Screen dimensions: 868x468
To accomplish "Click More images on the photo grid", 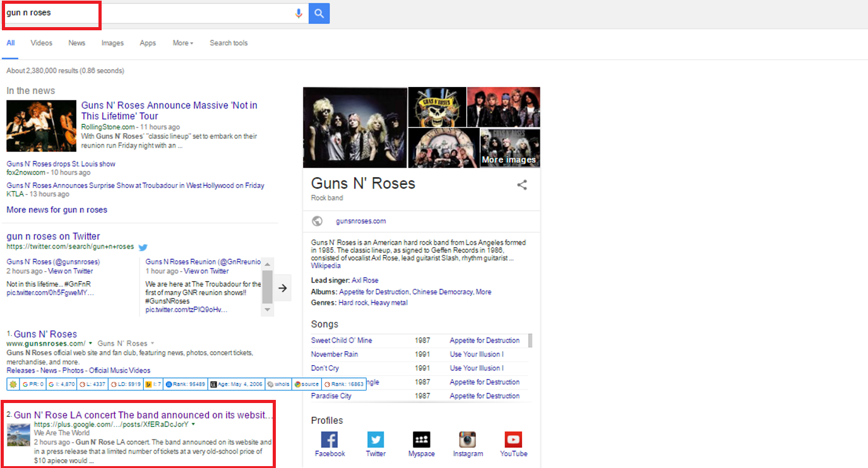I will (x=509, y=160).
